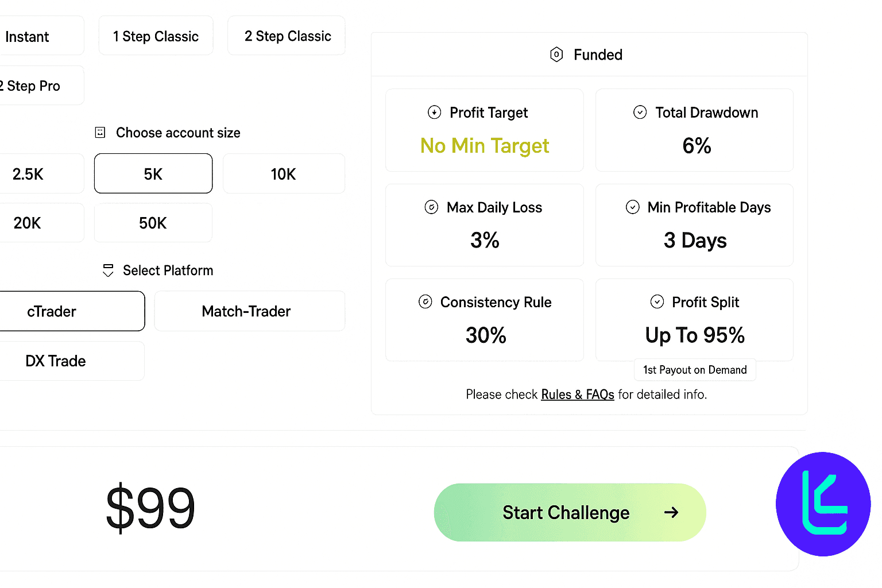Image resolution: width=882 pixels, height=588 pixels.
Task: Click the Choose account size icon
Action: click(100, 133)
